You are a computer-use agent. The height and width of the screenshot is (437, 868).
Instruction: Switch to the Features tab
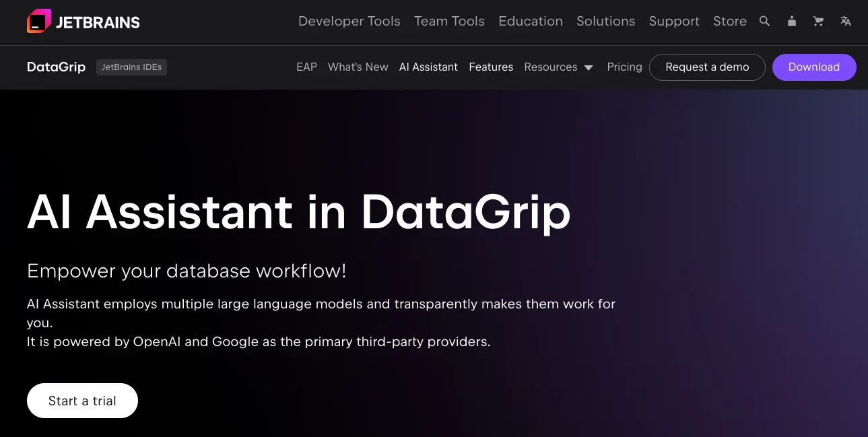coord(491,67)
